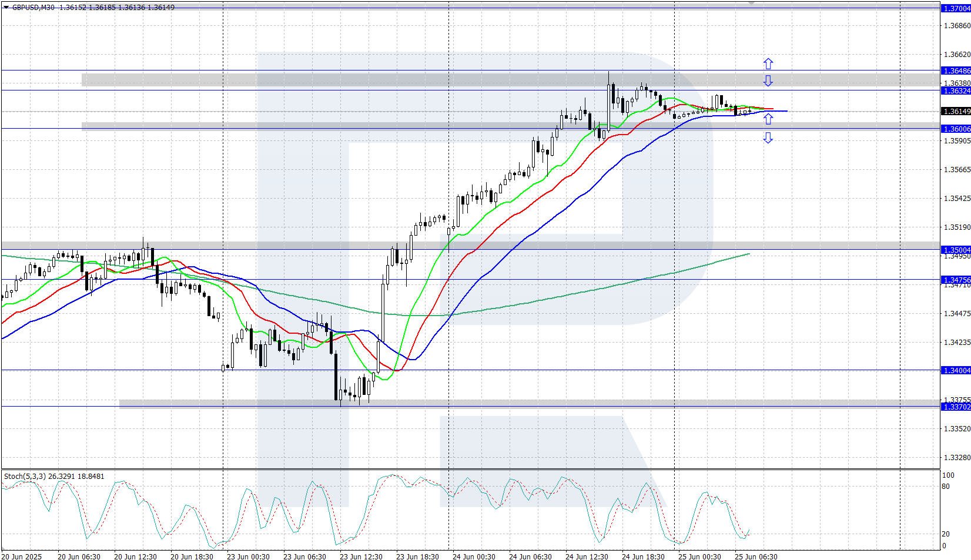This screenshot has width=971, height=560.
Task: Click the 1.37004 price level label
Action: coord(956,9)
